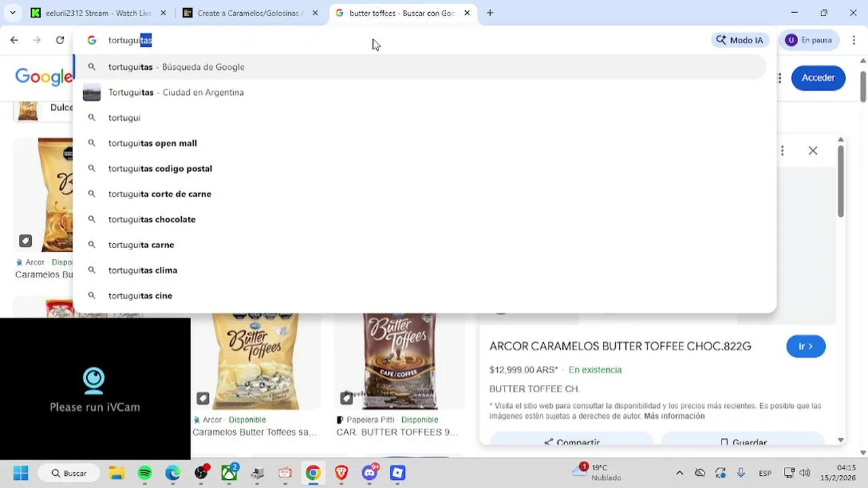This screenshot has height=488, width=868.
Task: Expand hidden system tray icons
Action: point(679,473)
